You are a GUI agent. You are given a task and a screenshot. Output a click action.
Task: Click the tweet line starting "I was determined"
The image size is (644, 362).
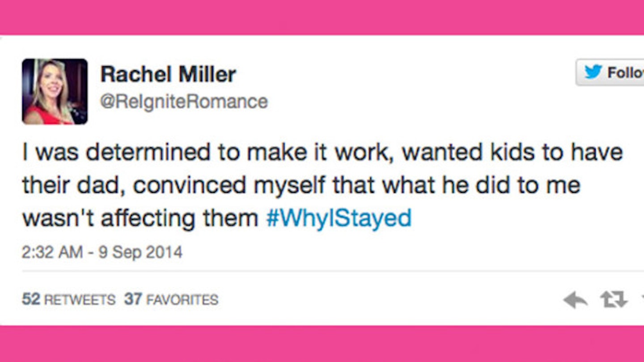click(x=322, y=153)
